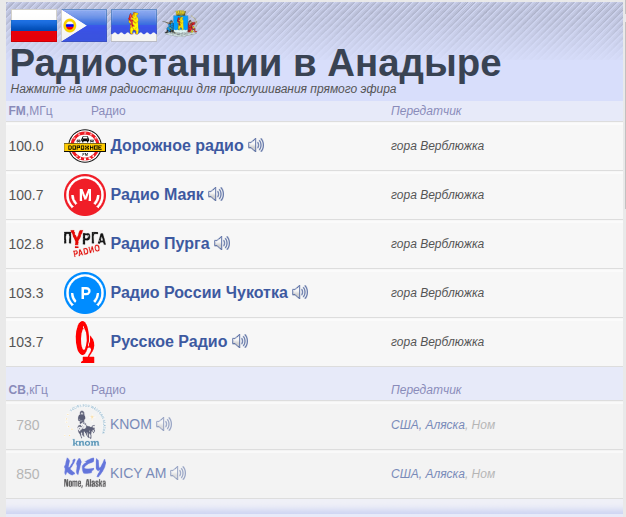Open Радио России Чукотка link
This screenshot has width=626, height=517.
tap(199, 293)
